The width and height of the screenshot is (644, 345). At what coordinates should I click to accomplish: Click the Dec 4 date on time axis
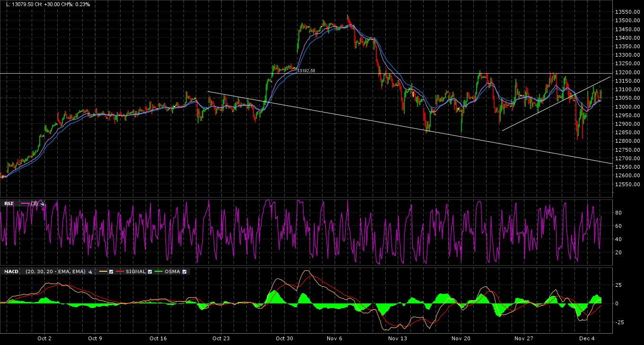pos(586,338)
